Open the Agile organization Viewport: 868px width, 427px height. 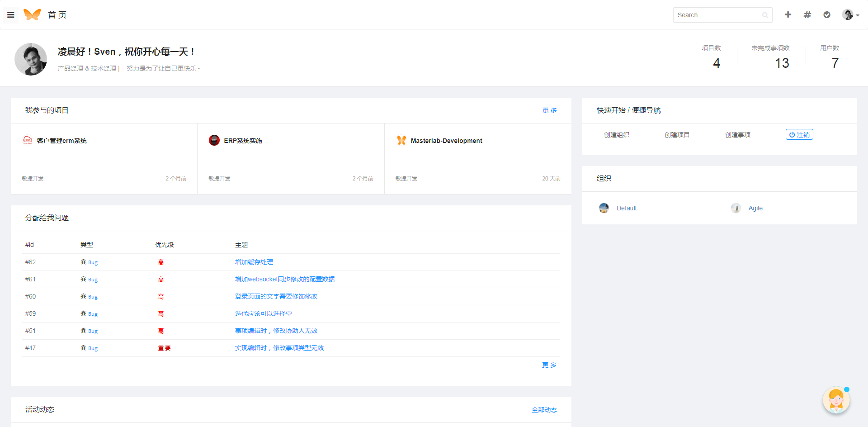pyautogui.click(x=755, y=208)
